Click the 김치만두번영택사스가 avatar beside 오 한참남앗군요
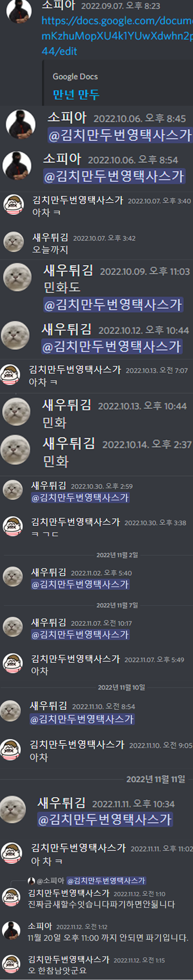Viewport: 193px width, 980px height. [11, 964]
